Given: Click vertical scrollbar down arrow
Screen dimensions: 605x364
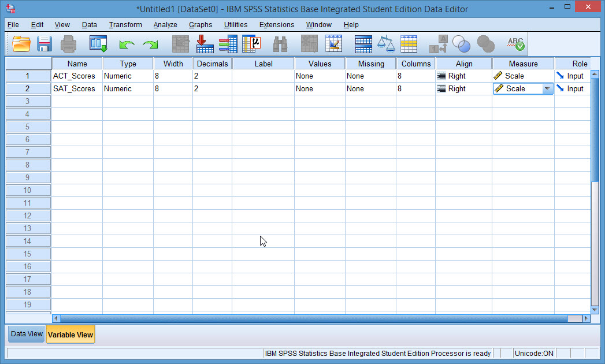Looking at the screenshot, I should point(595,310).
